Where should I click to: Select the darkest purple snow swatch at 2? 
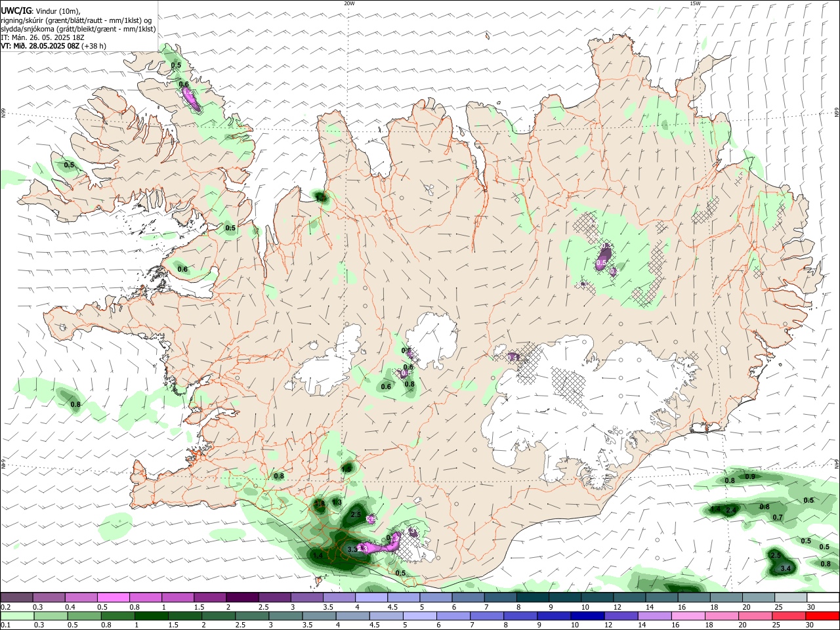coord(242,597)
